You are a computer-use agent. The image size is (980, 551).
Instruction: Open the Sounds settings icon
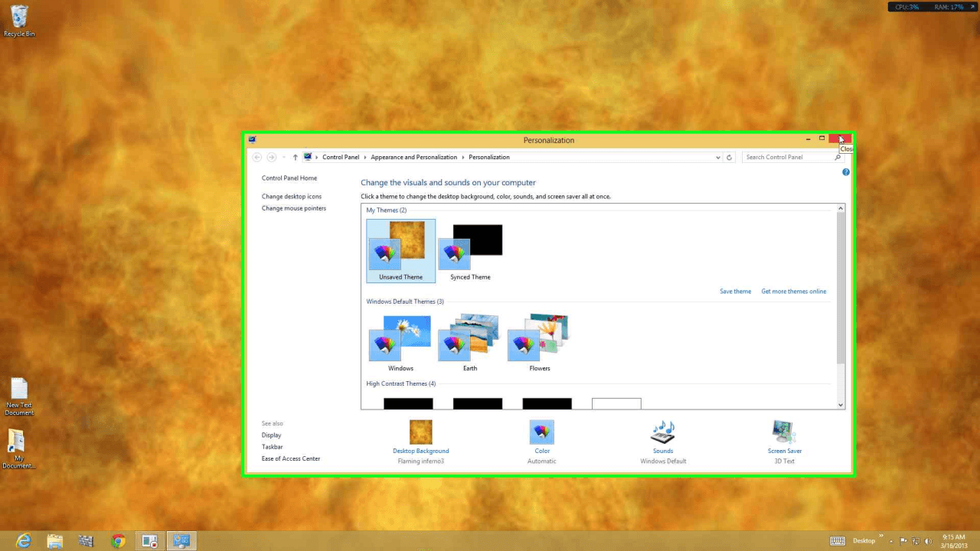(x=663, y=432)
